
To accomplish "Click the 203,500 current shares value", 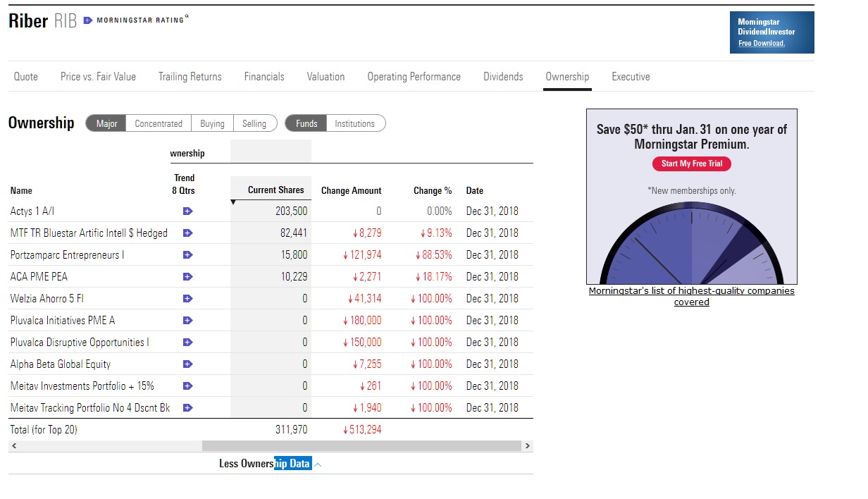I will 291,211.
